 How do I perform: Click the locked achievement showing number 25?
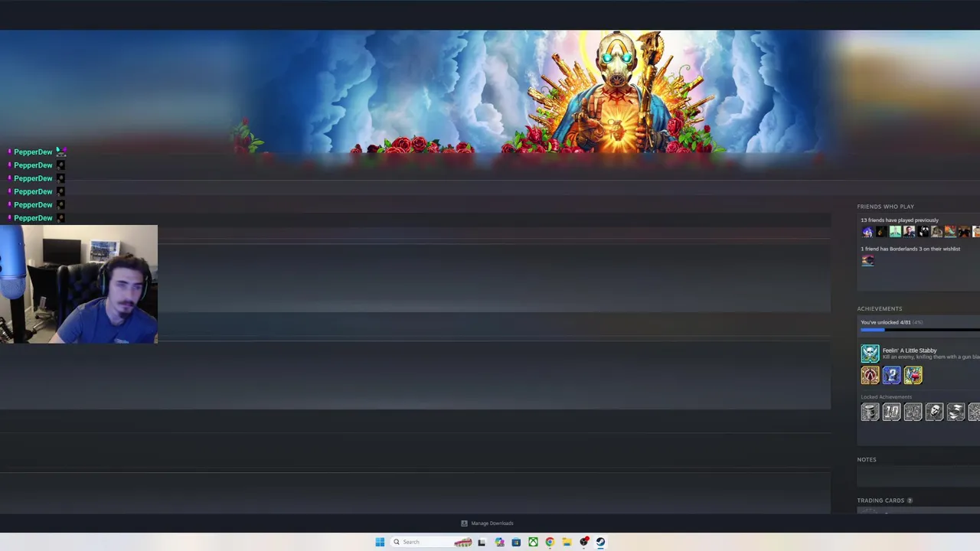(x=913, y=412)
